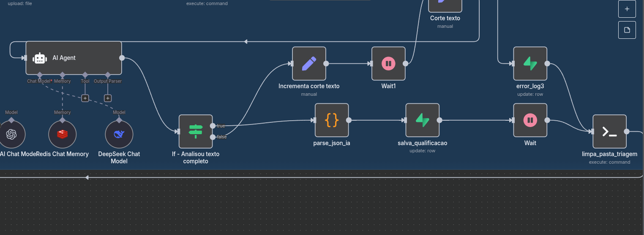Image resolution: width=644 pixels, height=235 pixels.
Task: Open the If - Analisou texto completo node
Action: tap(195, 131)
